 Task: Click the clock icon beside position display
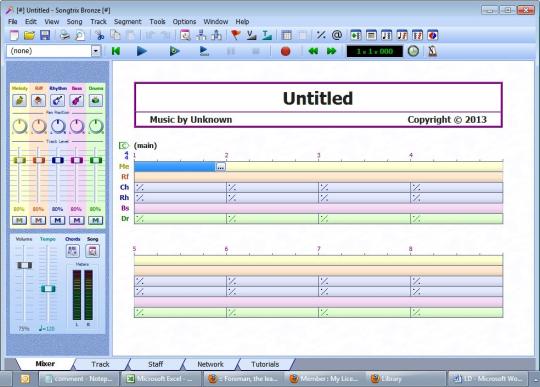click(x=413, y=51)
